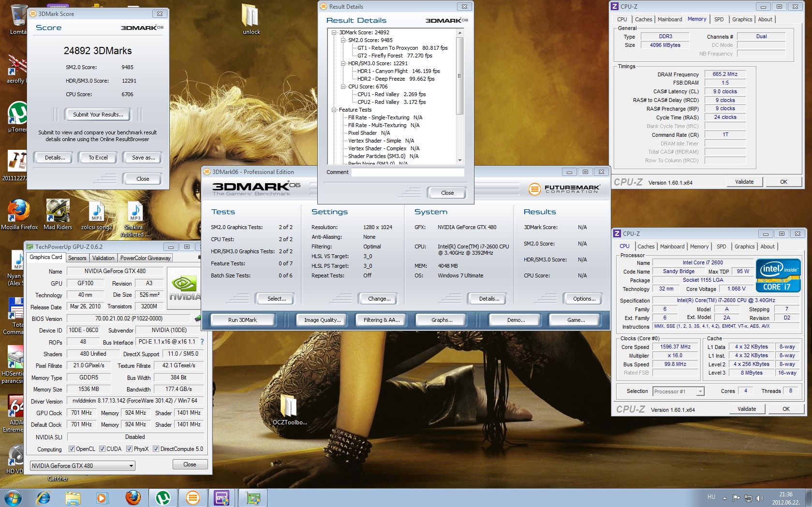Switch to 3DMark06 via its orange taskbar icon
Viewport: 812px width, 507px height.
[192, 497]
